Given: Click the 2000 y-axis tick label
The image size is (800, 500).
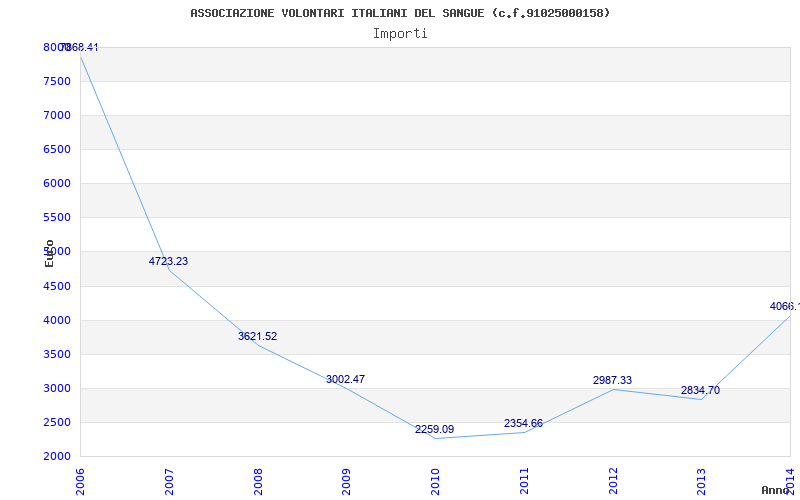Looking at the screenshot, I should [57, 456].
